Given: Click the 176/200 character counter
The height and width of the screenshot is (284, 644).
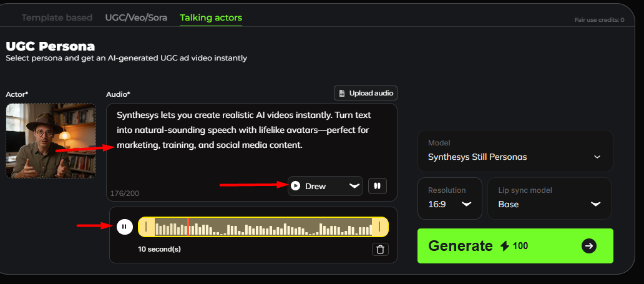Looking at the screenshot, I should coord(125,193).
